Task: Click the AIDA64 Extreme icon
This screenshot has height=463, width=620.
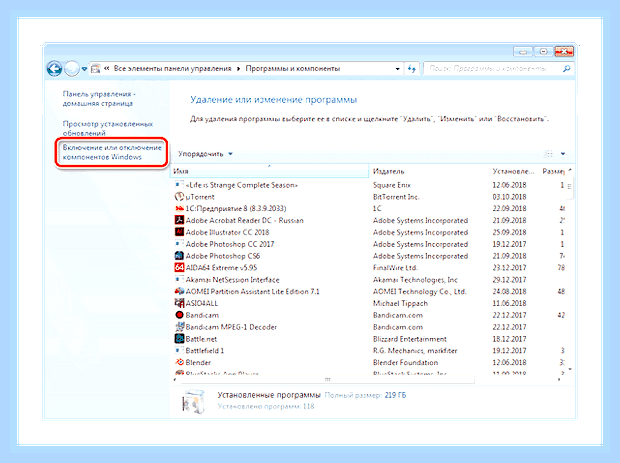Action: (179, 268)
